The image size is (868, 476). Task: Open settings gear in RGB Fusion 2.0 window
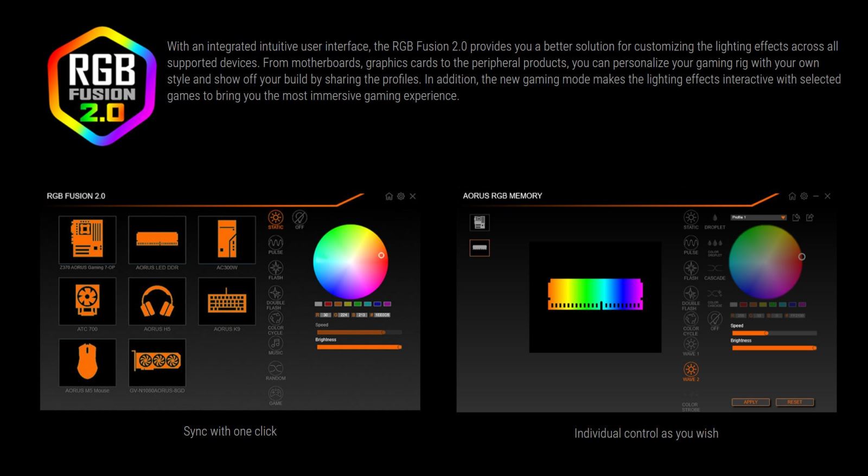(401, 196)
